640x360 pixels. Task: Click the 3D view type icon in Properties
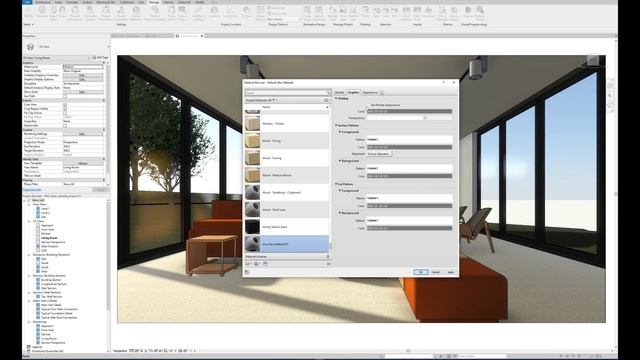click(30, 47)
